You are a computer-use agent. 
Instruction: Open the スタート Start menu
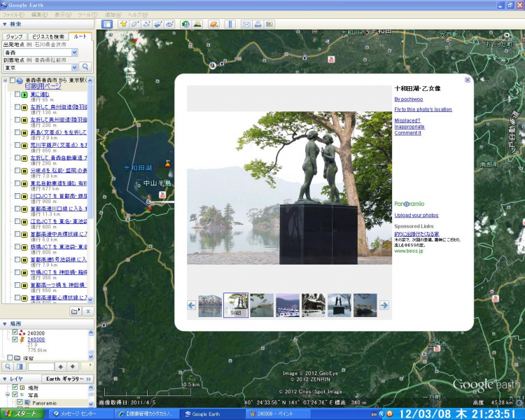[x=22, y=414]
